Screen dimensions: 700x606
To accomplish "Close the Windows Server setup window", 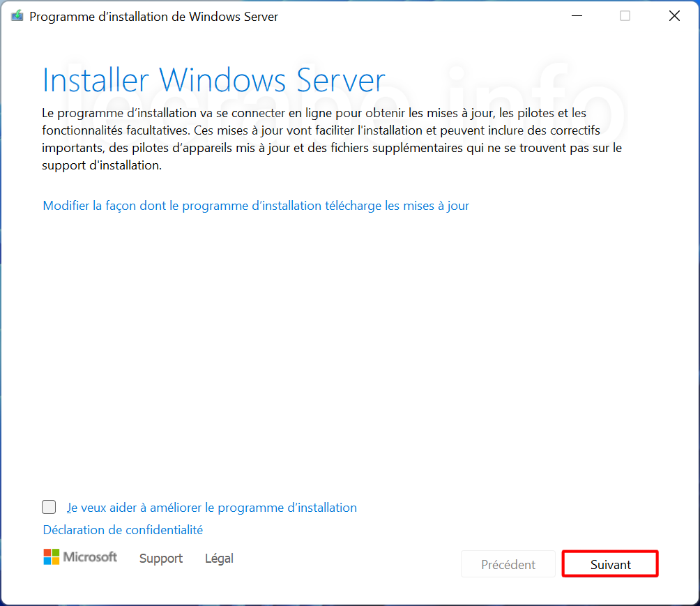I will pyautogui.click(x=674, y=16).
